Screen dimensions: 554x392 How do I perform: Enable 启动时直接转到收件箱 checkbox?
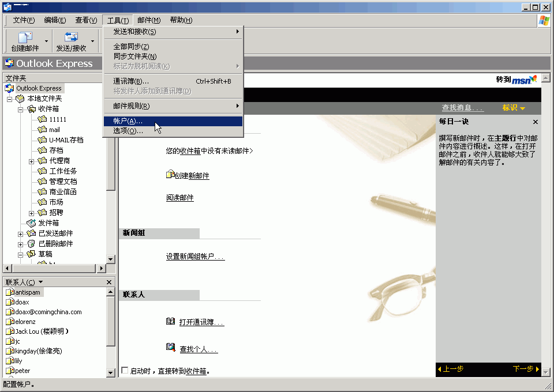pos(125,370)
